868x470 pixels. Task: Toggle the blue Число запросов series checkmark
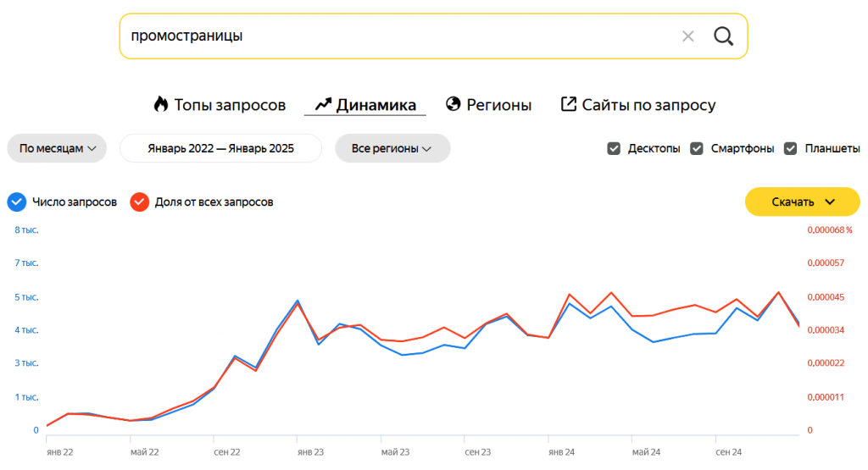(17, 202)
